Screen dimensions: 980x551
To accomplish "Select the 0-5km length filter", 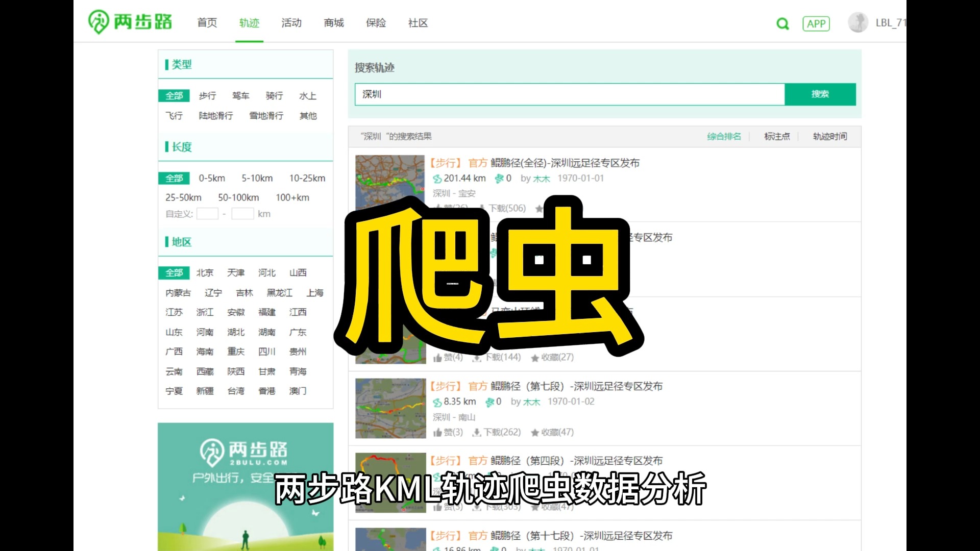I will click(x=211, y=178).
